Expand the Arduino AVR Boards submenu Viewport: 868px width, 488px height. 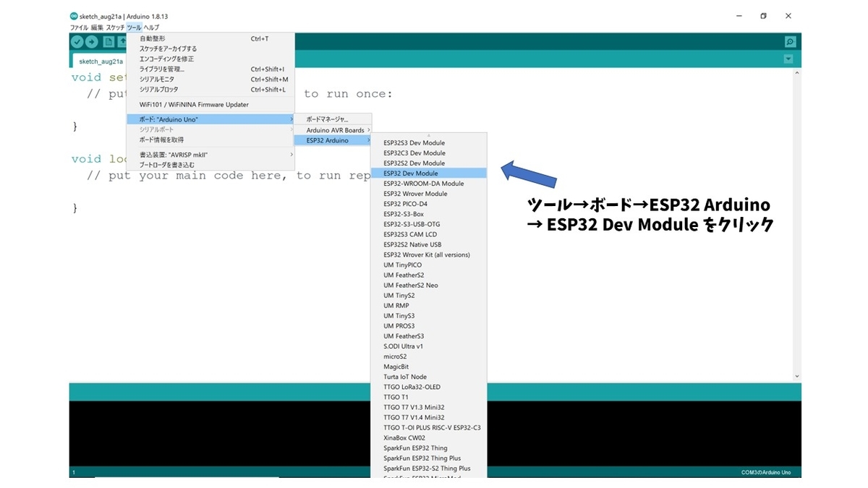337,129
